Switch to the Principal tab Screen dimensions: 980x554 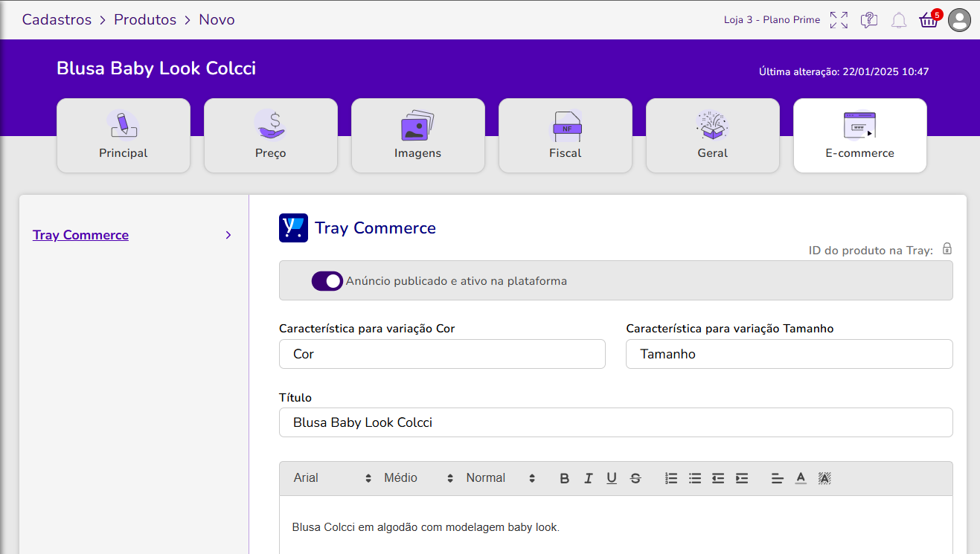[x=124, y=135]
